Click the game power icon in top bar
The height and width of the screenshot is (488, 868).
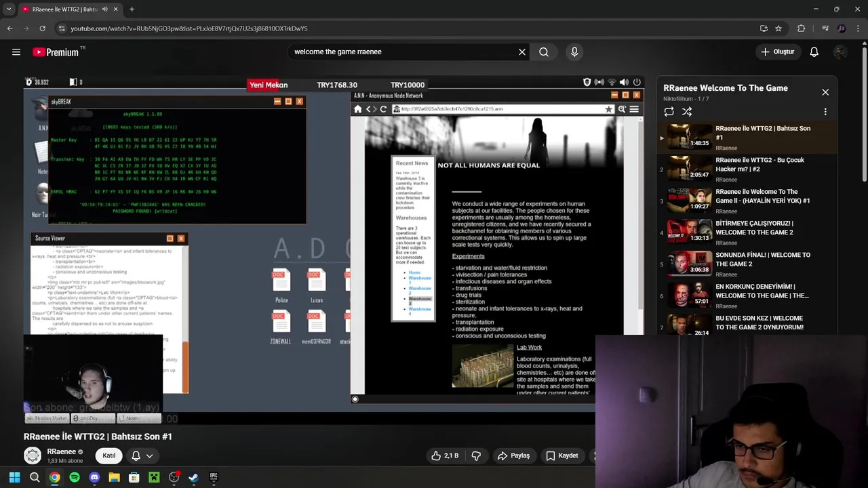637,82
